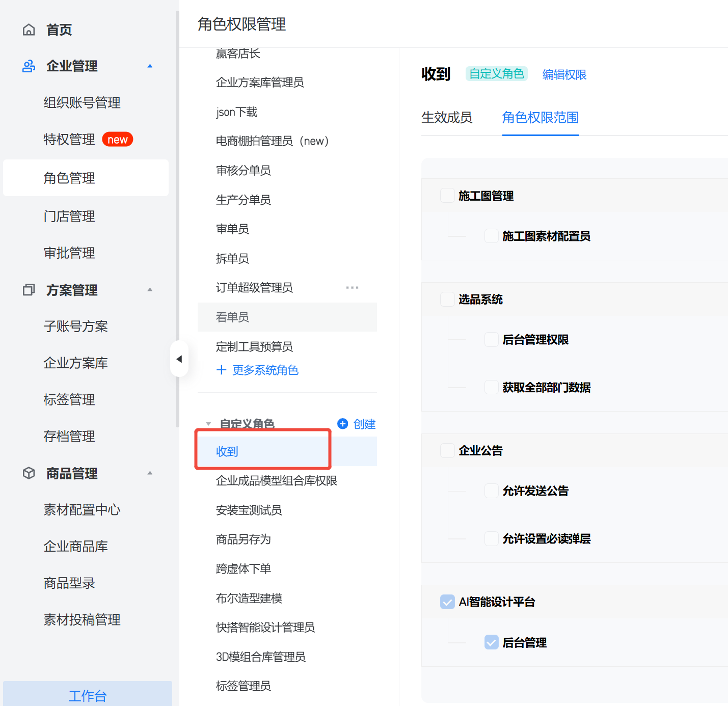Collapse the 自定义角色 tree triangle
728x706 pixels.
pos(208,424)
